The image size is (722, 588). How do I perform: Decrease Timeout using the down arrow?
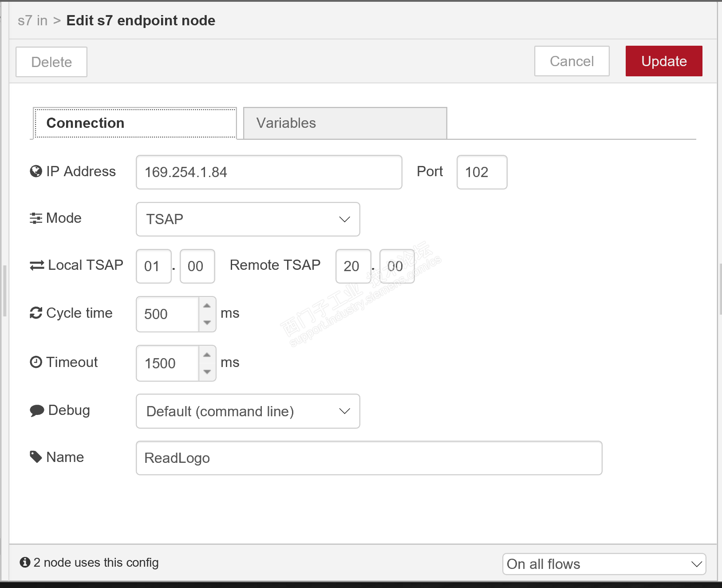pyautogui.click(x=207, y=372)
